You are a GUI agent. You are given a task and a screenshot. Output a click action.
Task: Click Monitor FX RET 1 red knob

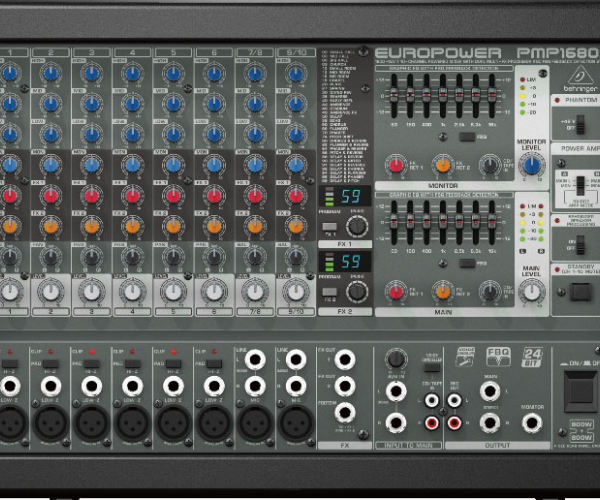tap(396, 165)
